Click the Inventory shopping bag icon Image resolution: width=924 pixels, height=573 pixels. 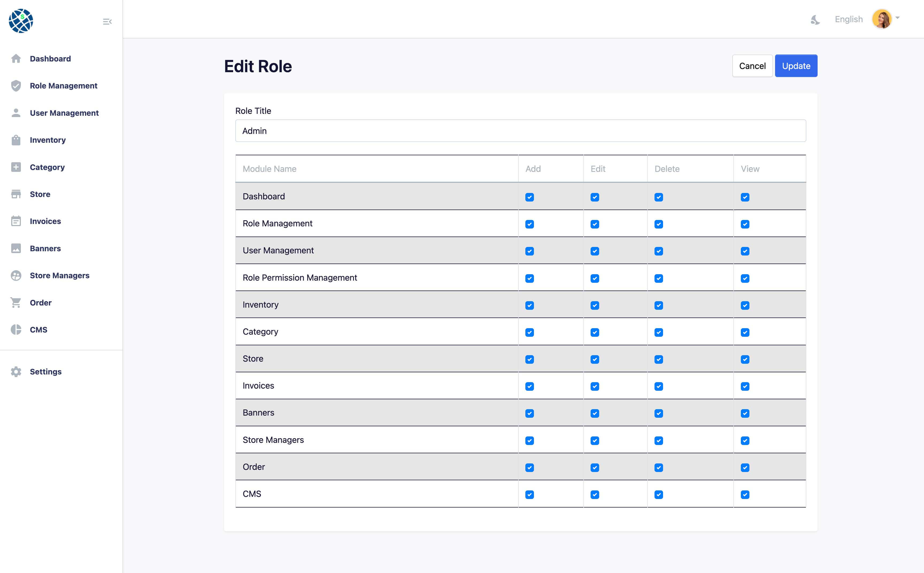(16, 140)
